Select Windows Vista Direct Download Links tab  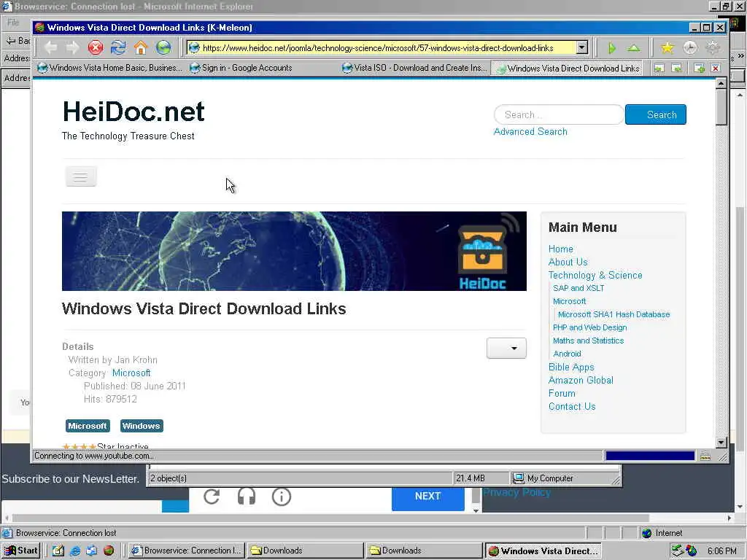pos(567,69)
